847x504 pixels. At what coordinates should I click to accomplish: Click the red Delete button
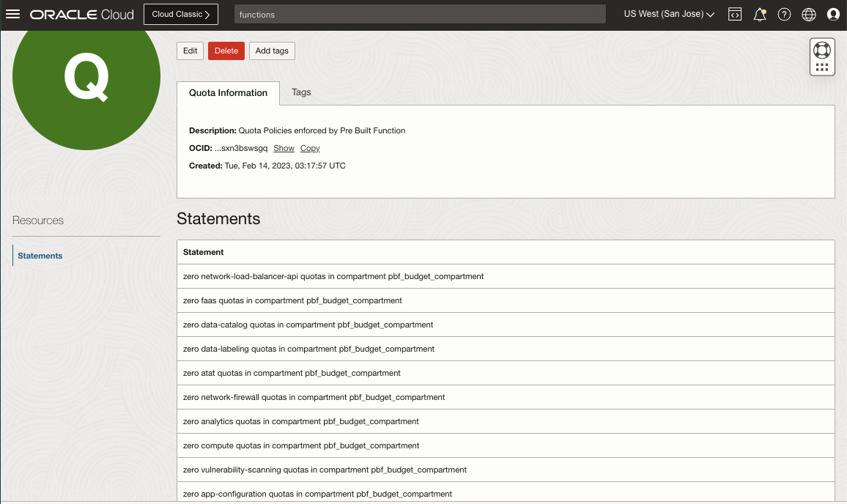(226, 51)
